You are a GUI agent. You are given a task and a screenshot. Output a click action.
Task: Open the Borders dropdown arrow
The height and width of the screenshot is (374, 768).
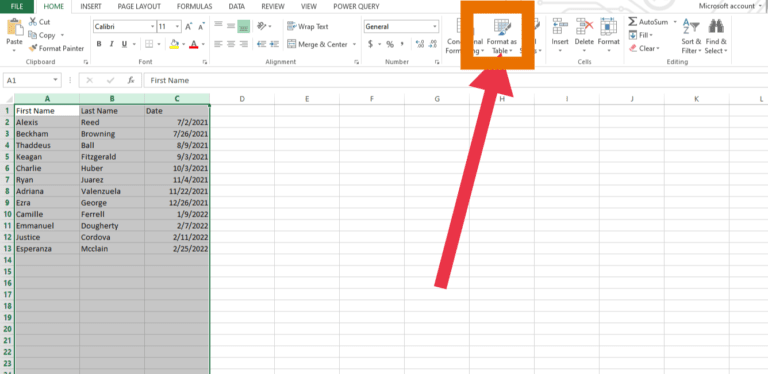tap(159, 44)
